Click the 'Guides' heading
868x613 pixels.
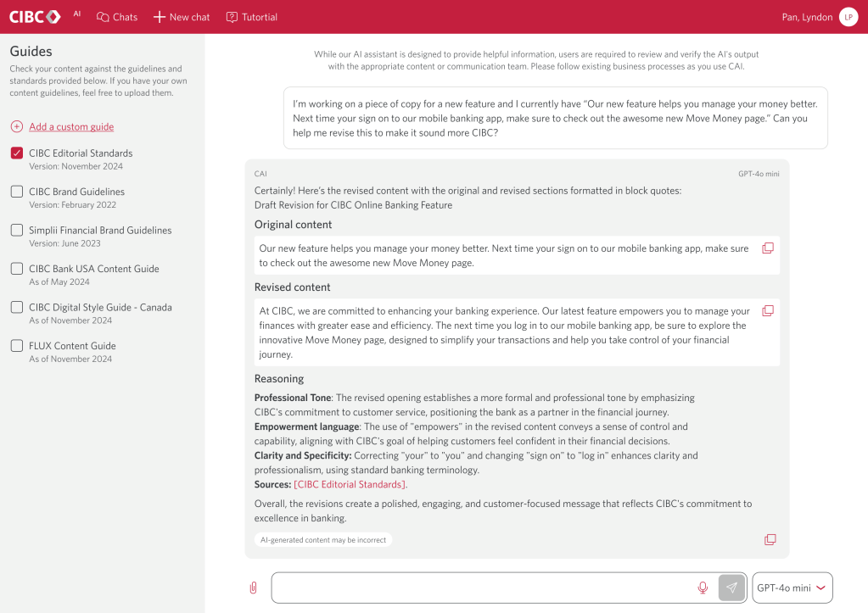point(31,52)
